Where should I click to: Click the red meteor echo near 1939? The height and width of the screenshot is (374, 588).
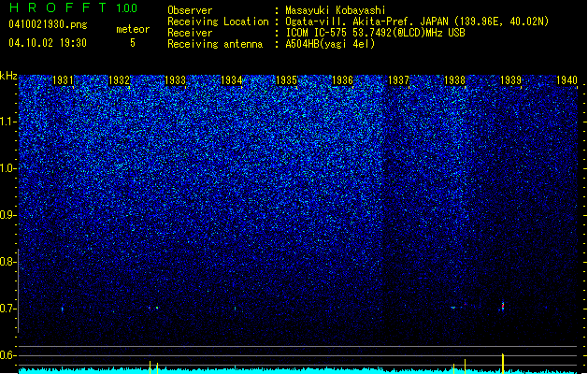(x=503, y=307)
